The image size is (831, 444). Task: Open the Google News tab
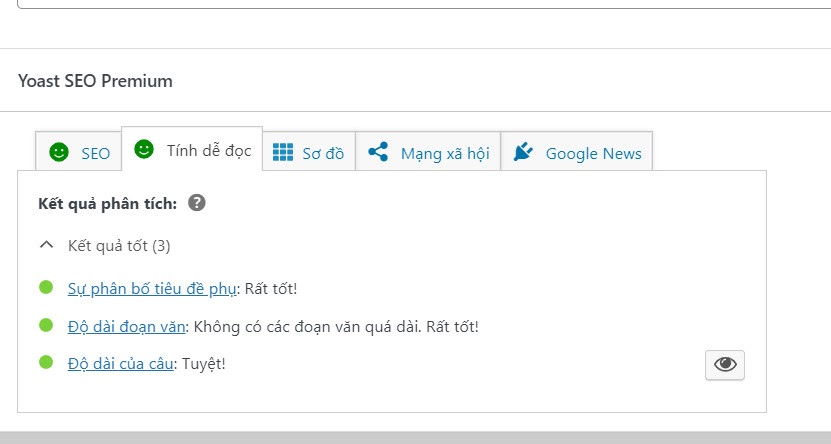pos(577,152)
